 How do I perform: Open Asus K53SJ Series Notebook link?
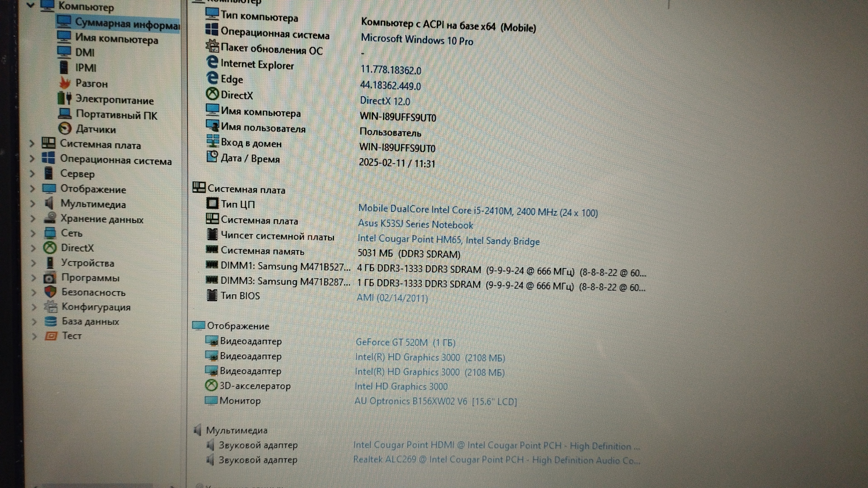pyautogui.click(x=415, y=224)
